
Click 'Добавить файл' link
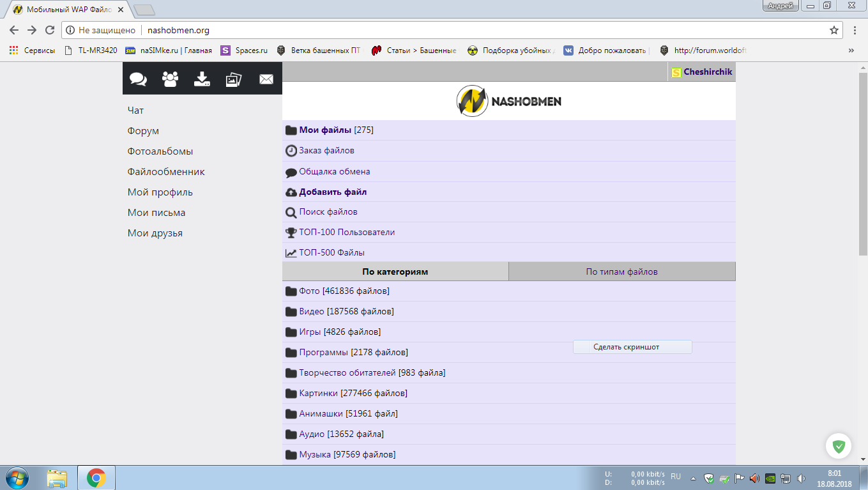click(333, 192)
